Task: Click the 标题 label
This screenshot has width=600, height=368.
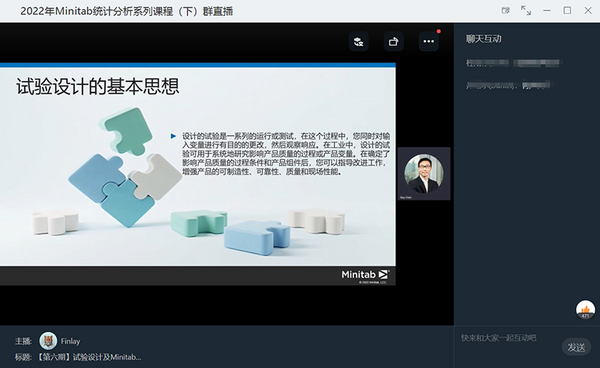Action: coord(23,357)
